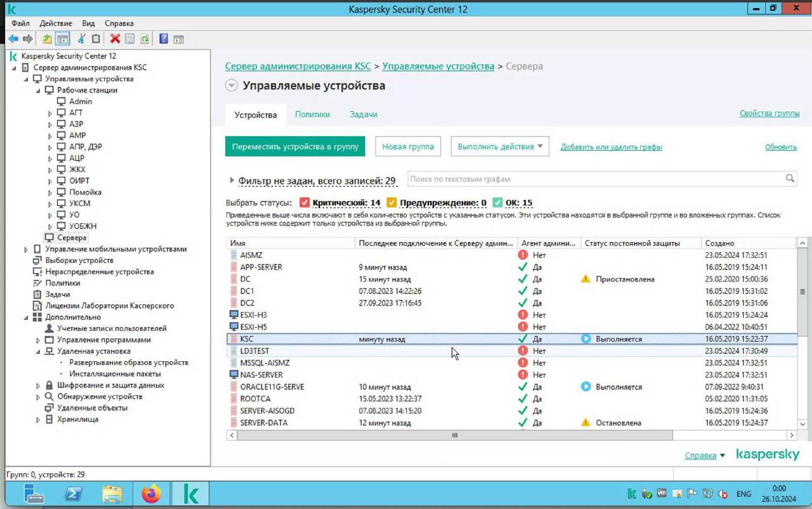Toggle the OK status checkbox
Image resolution: width=812 pixels, height=509 pixels.
coord(497,203)
